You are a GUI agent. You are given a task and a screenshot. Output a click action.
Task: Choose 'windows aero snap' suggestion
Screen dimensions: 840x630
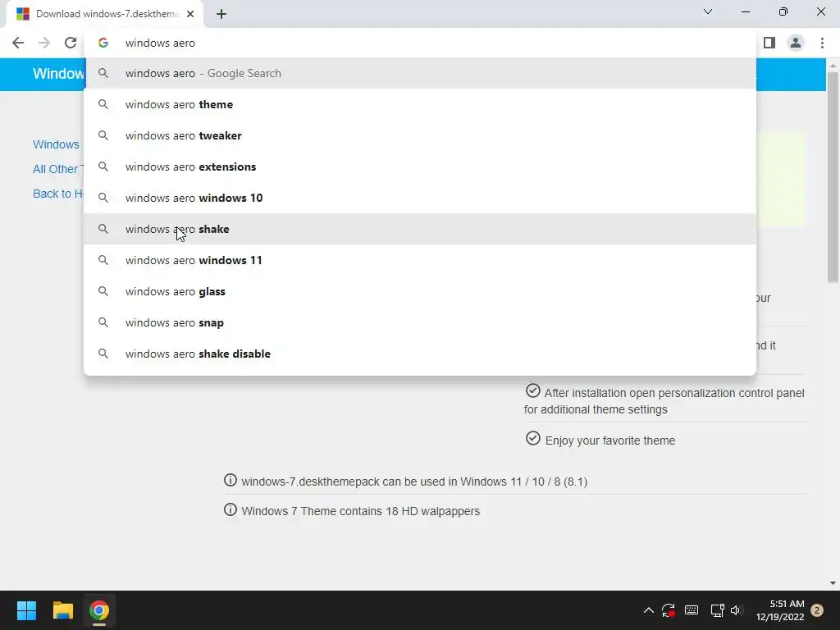pyautogui.click(x=420, y=322)
